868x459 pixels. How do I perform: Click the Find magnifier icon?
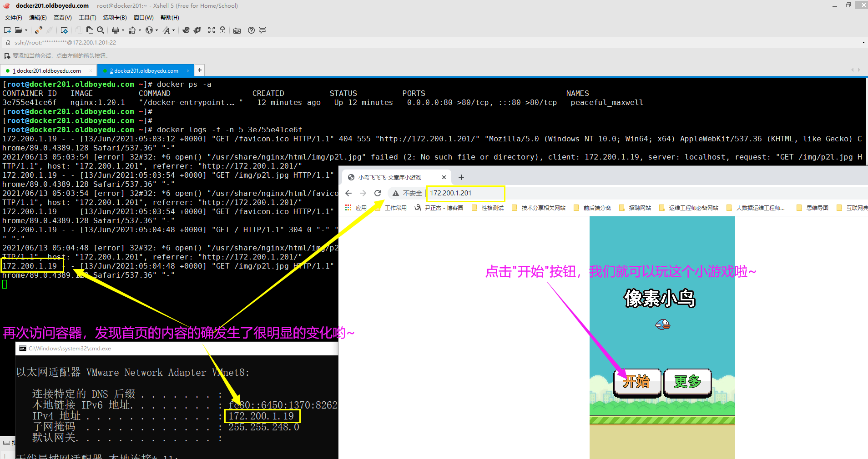[101, 30]
